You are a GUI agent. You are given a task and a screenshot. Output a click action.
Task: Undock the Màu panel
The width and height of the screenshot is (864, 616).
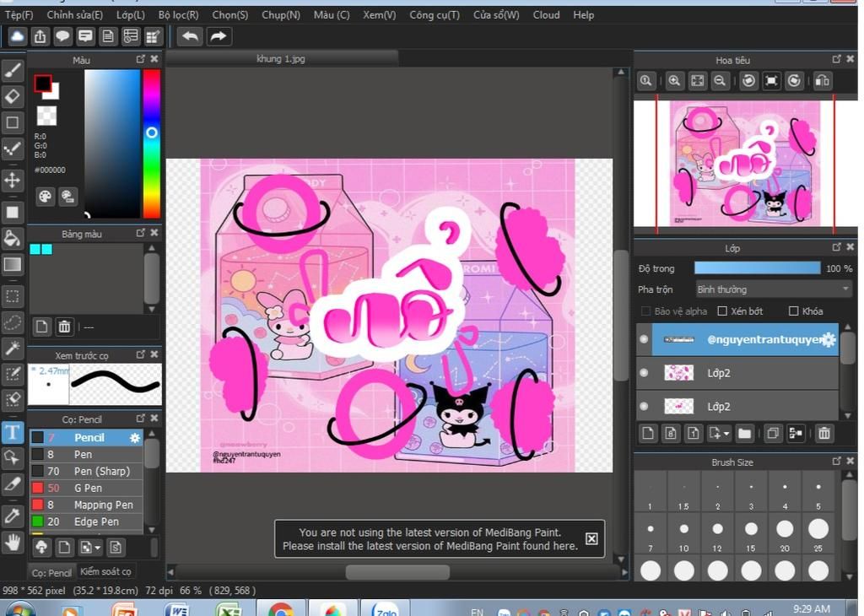point(141,59)
